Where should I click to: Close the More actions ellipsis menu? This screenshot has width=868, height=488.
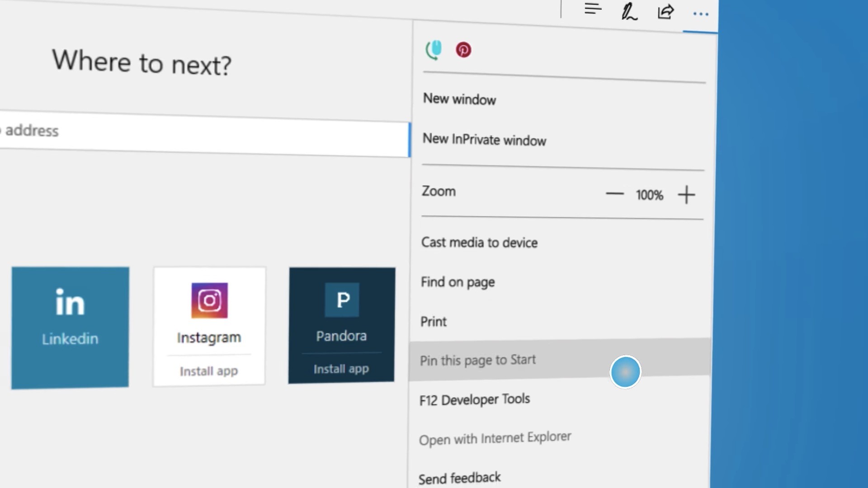point(700,14)
